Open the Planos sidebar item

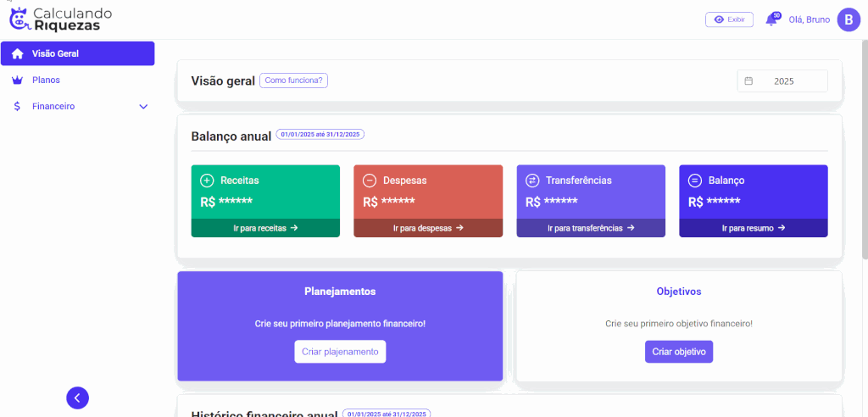coord(46,81)
